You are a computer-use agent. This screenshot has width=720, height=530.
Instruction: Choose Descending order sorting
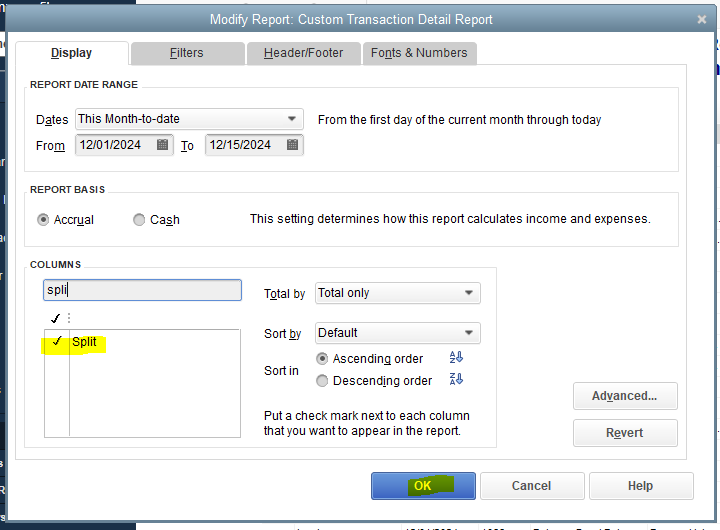coord(322,381)
